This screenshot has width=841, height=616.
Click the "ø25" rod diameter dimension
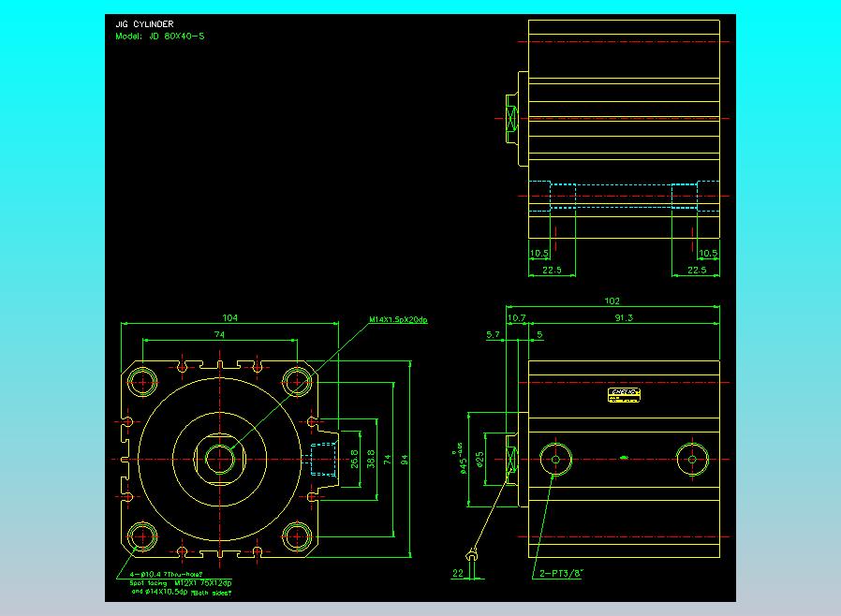480,460
